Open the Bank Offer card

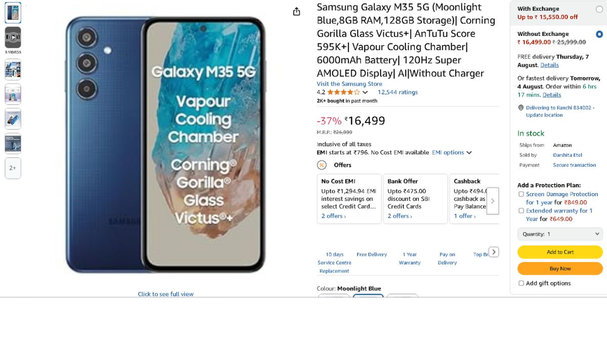415,199
